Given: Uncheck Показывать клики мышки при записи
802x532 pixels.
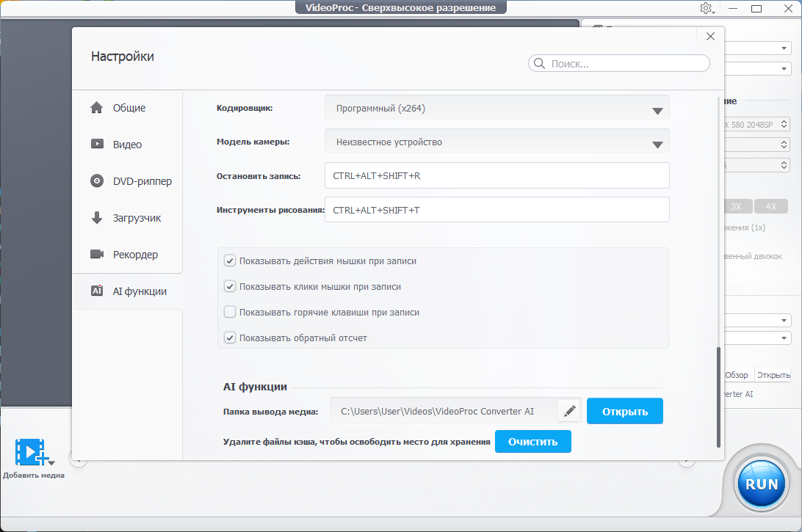Looking at the screenshot, I should [230, 286].
